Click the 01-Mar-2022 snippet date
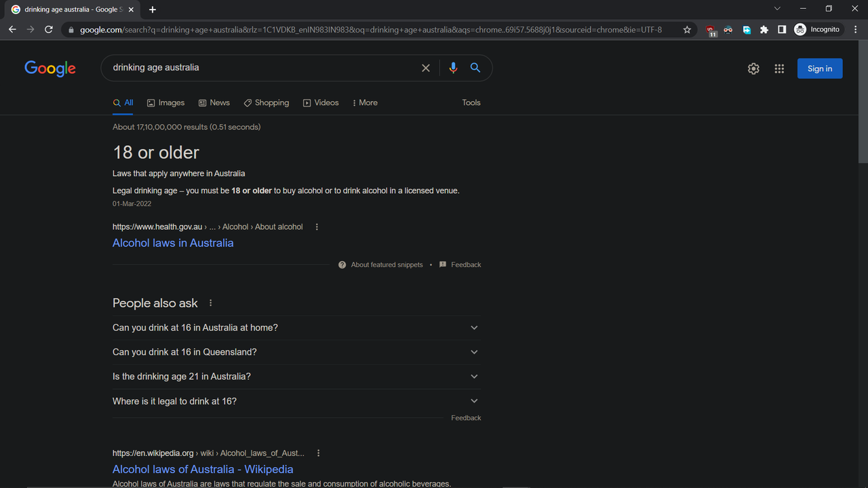This screenshot has height=488, width=868. 132,204
